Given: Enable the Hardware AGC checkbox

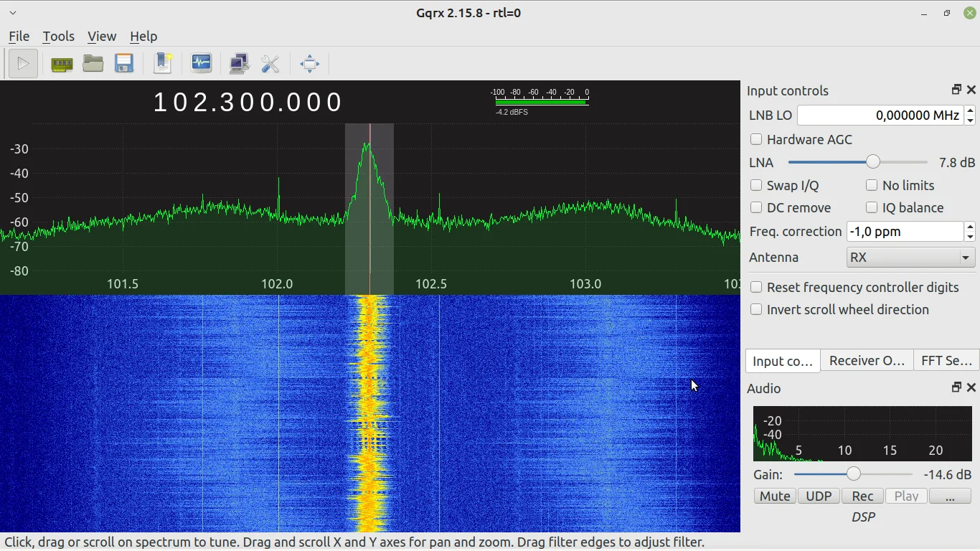Looking at the screenshot, I should tap(756, 140).
